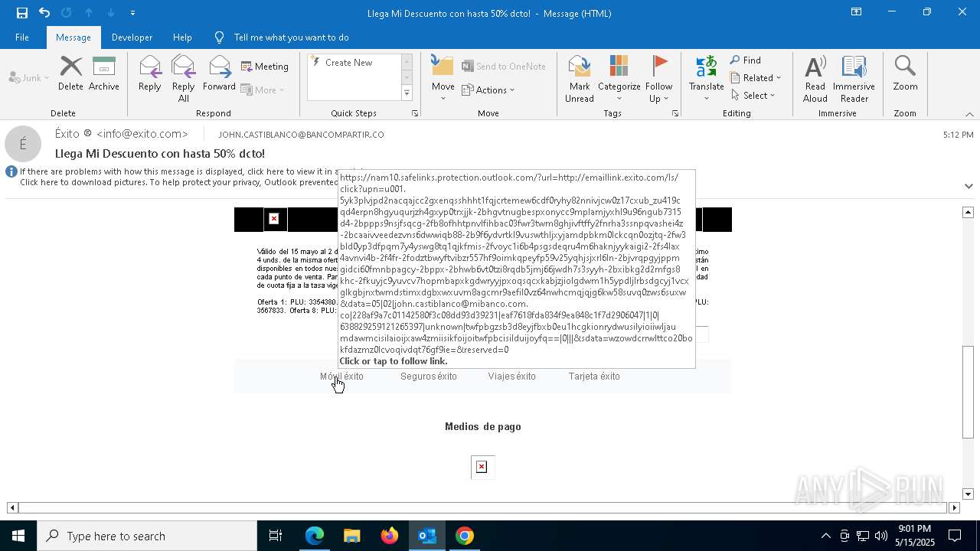Launch Microsoft Edge from the taskbar
The image size is (980, 551).
click(315, 536)
